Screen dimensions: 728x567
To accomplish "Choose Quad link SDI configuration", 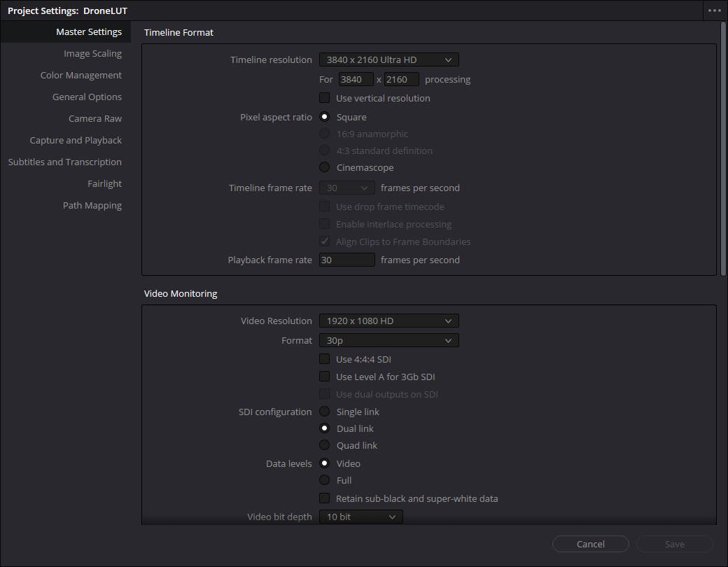I will (325, 445).
